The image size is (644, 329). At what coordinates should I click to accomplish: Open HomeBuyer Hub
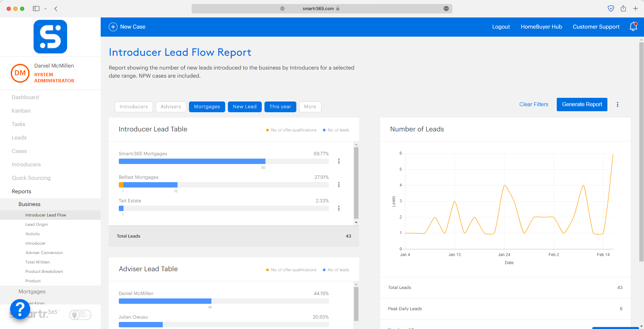541,27
